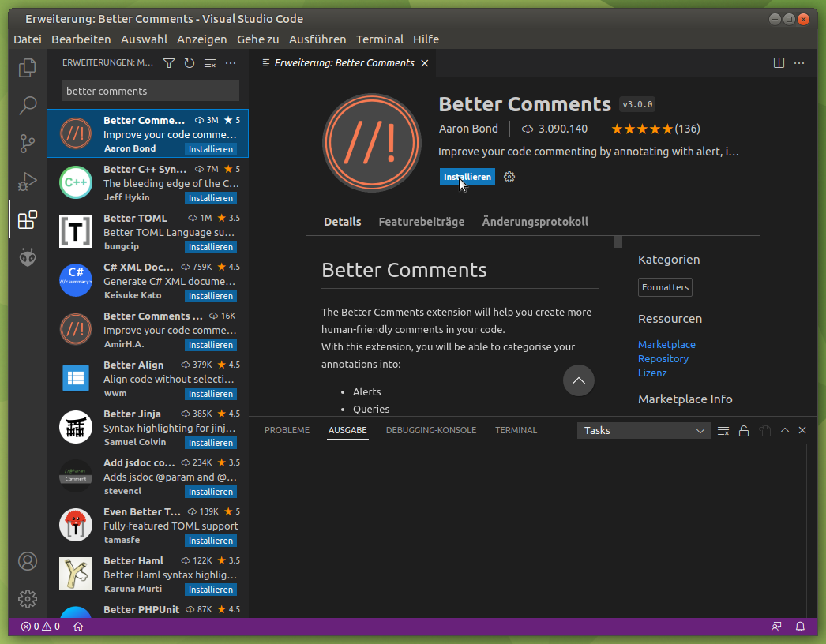Toggle output scroll lock
The height and width of the screenshot is (644, 826).
coord(744,431)
